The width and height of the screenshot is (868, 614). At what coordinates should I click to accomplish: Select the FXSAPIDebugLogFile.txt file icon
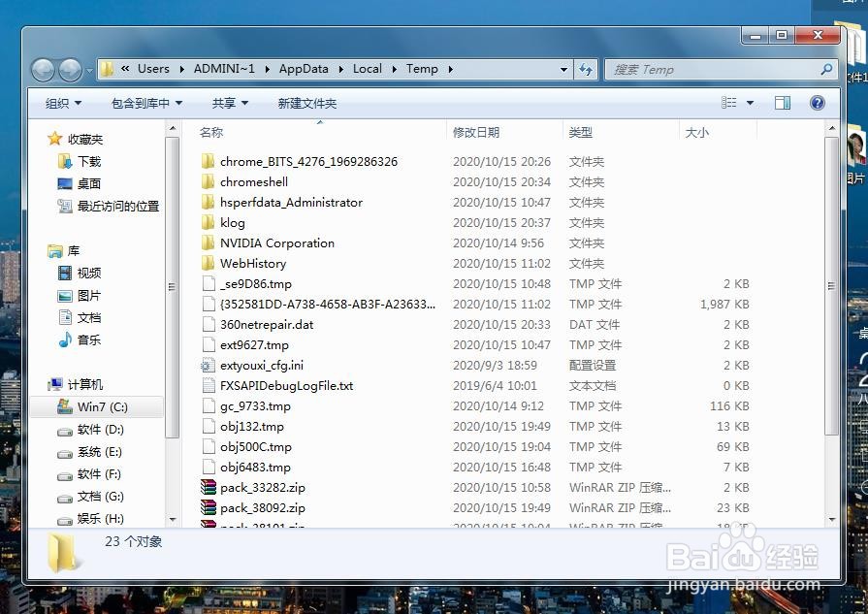coord(209,385)
